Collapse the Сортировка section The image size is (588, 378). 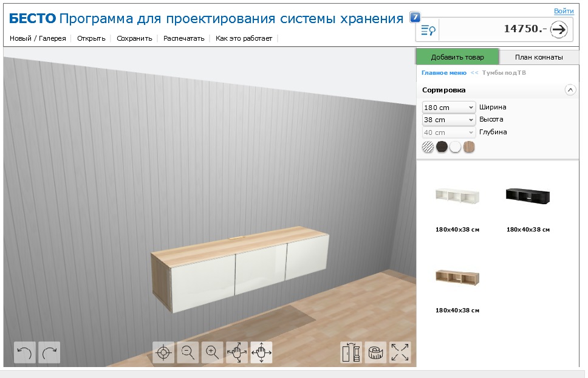[x=570, y=90]
